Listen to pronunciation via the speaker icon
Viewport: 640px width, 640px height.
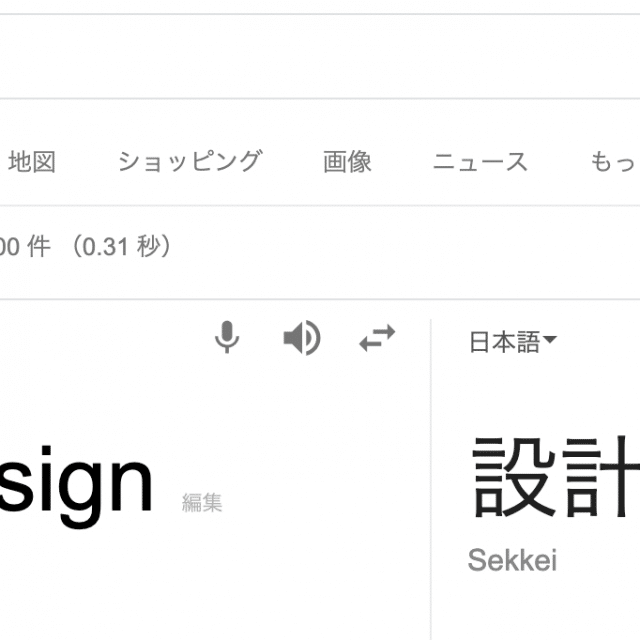[x=302, y=338]
